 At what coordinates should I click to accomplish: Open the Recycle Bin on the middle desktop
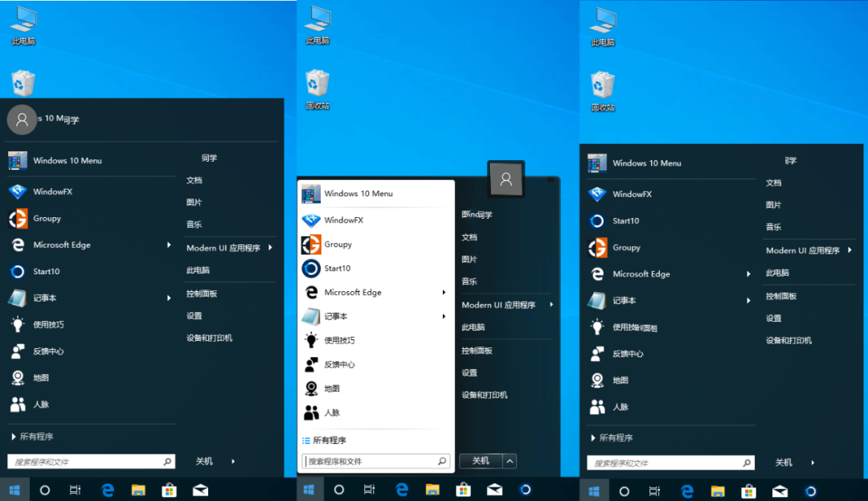317,88
